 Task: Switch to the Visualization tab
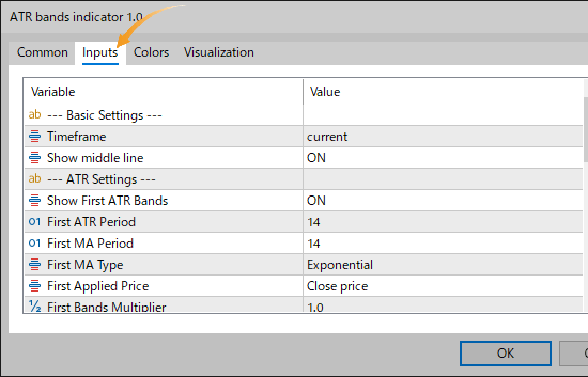click(x=218, y=52)
